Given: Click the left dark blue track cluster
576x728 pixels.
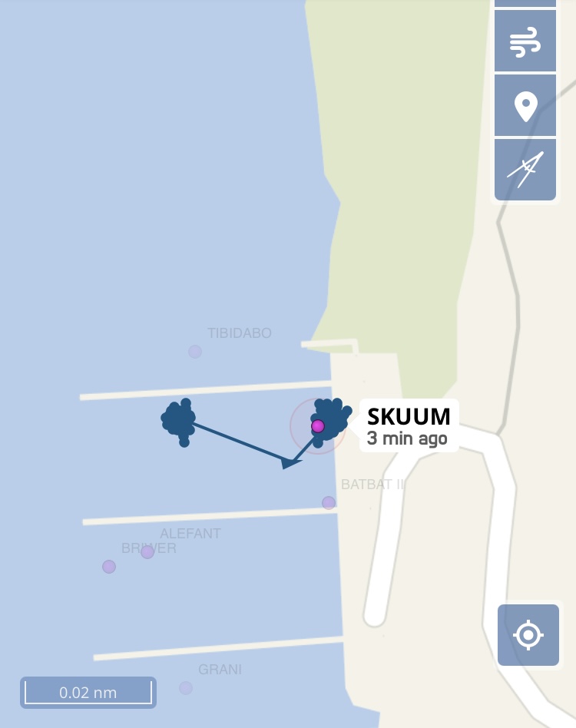Looking at the screenshot, I should 179,421.
